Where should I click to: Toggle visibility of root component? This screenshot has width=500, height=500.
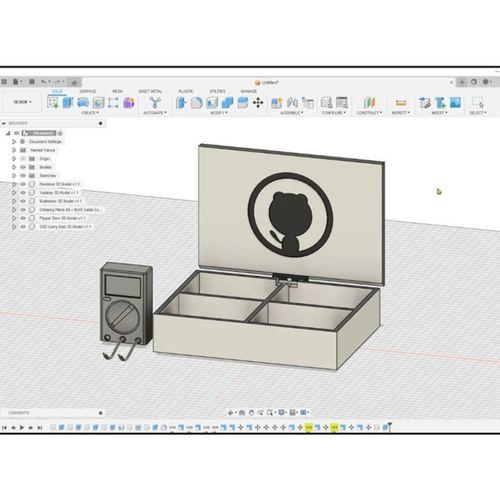pyautogui.click(x=16, y=133)
